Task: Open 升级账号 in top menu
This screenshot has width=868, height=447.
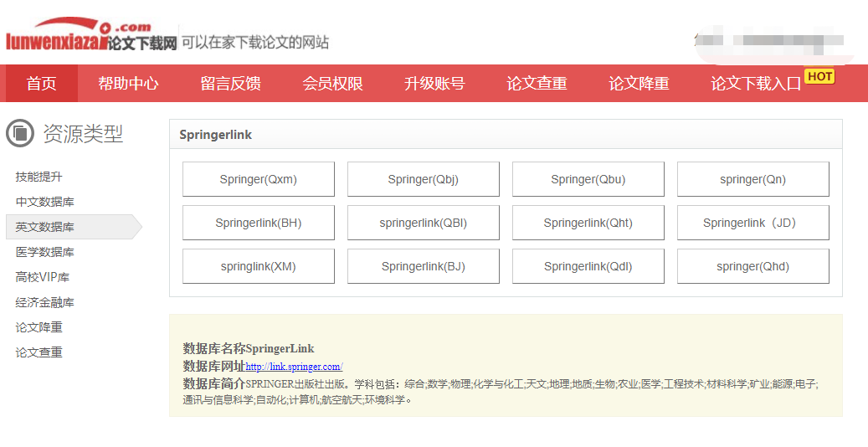Action: [434, 84]
